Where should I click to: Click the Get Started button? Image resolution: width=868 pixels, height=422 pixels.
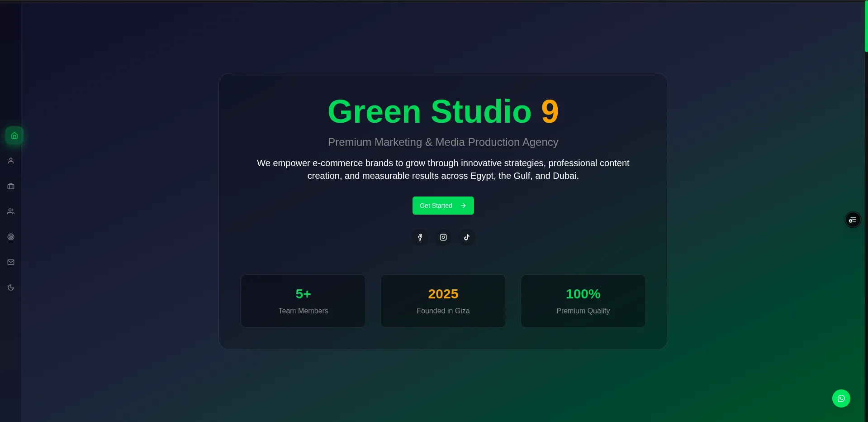pos(443,205)
